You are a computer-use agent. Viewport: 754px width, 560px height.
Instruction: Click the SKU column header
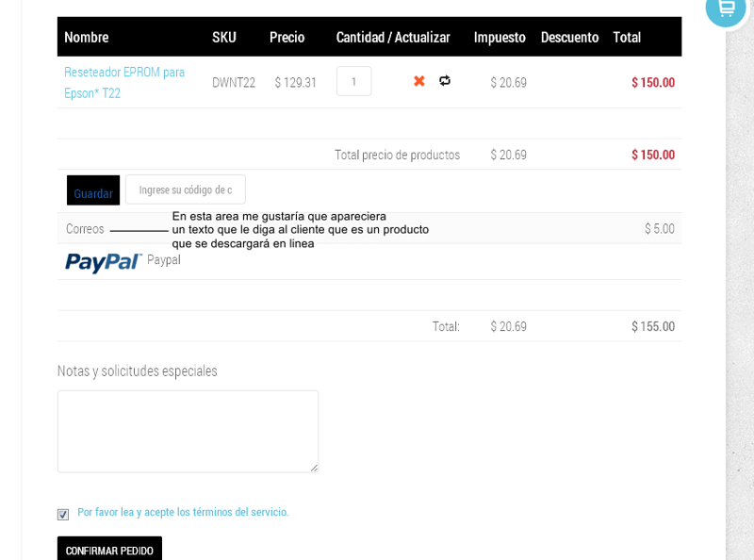[x=224, y=37]
